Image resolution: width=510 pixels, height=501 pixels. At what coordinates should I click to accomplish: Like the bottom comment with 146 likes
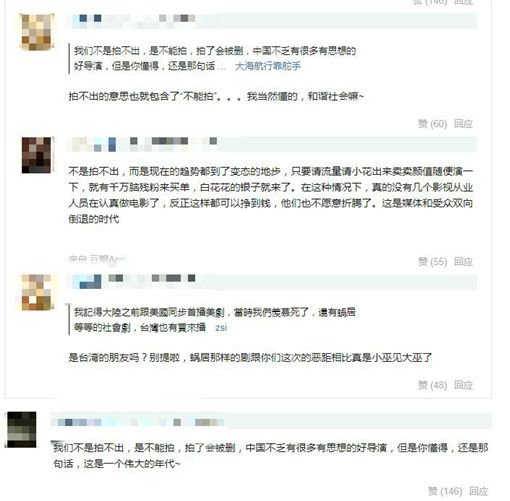click(x=445, y=491)
